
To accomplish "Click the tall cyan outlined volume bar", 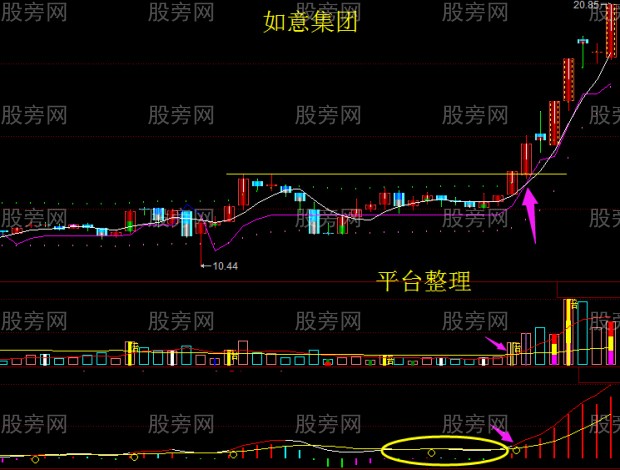I will coord(583,333).
